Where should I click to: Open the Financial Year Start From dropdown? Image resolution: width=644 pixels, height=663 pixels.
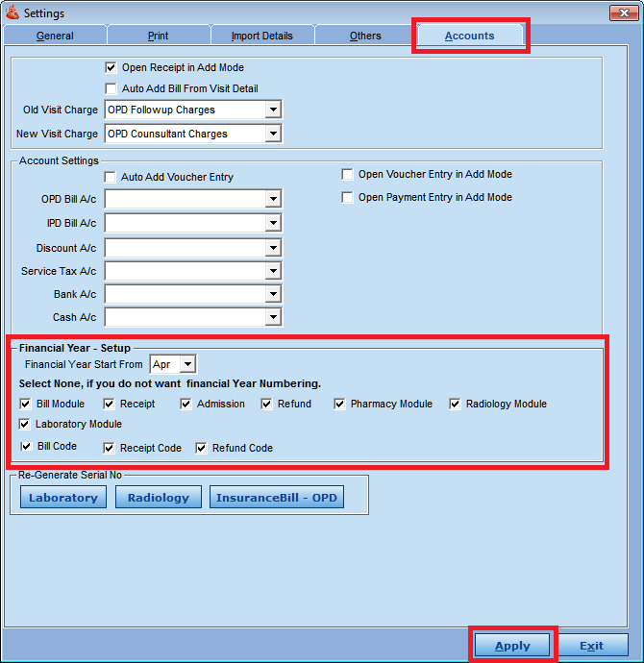(x=187, y=364)
